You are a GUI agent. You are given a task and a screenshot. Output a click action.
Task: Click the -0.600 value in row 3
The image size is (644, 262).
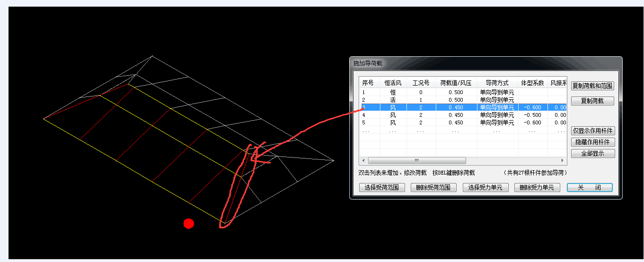point(532,107)
